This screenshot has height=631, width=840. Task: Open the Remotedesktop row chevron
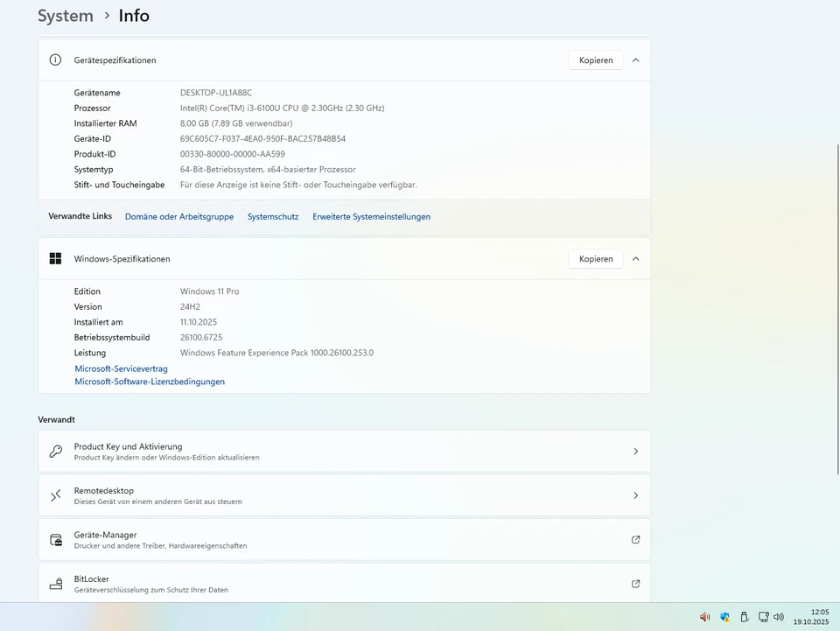coord(636,495)
